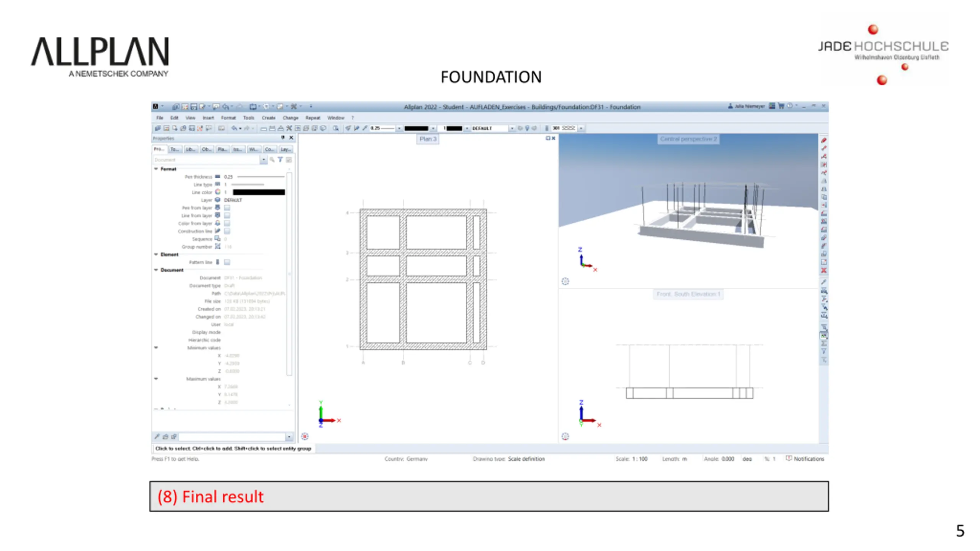Click the Layer icon beside DEFAULT in Properties
Screen dimensions: 980x551
coord(217,200)
